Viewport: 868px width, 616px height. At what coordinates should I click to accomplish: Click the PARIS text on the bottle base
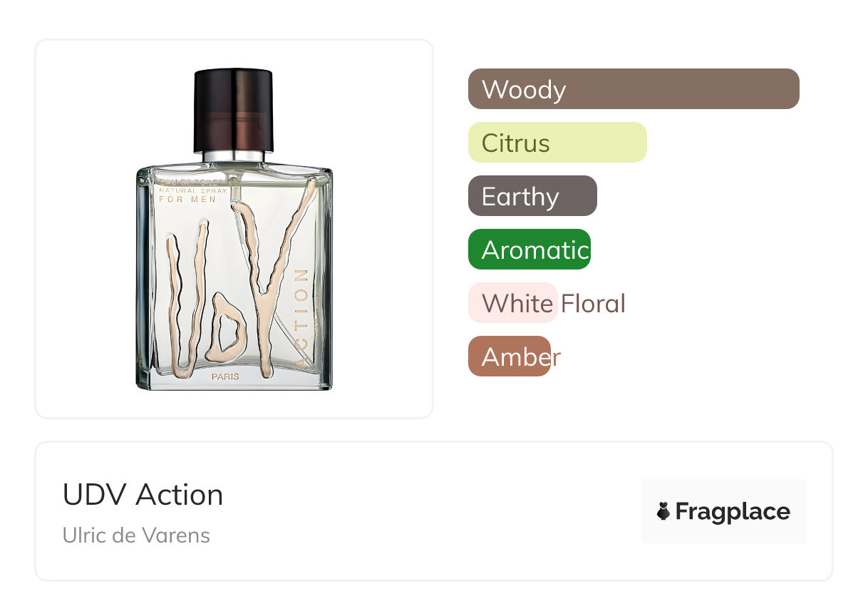[x=225, y=376]
